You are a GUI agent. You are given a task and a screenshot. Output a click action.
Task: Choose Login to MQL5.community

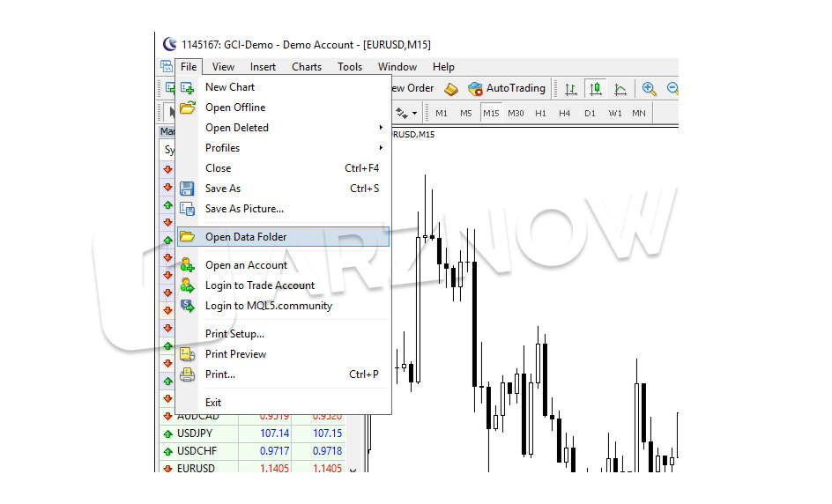click(x=283, y=306)
